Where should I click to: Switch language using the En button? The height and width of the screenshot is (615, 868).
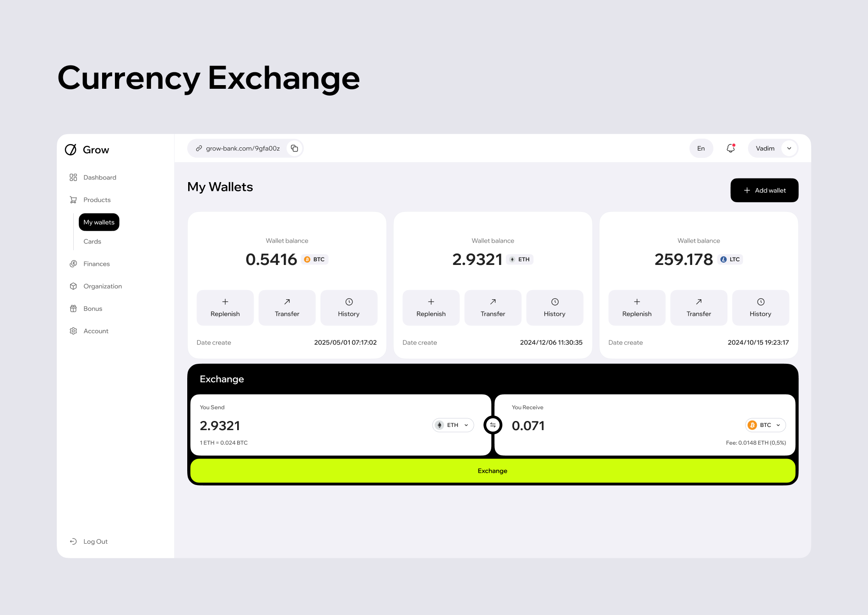(701, 148)
